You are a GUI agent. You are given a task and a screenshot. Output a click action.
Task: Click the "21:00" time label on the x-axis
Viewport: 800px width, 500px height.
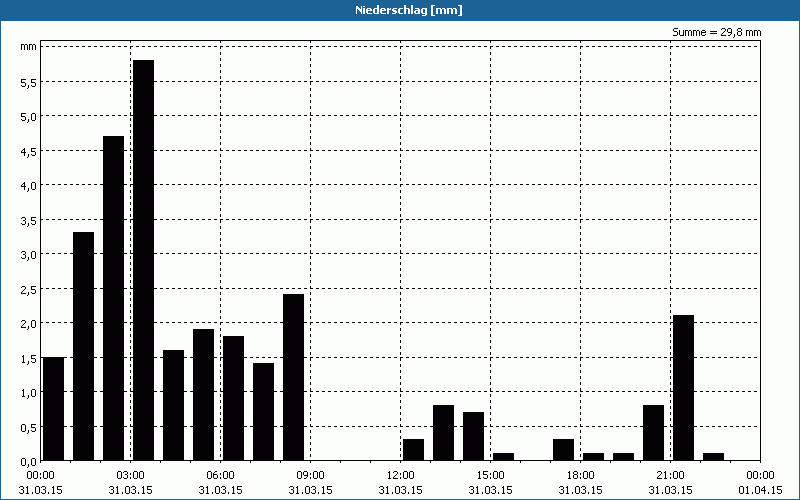coord(670,476)
